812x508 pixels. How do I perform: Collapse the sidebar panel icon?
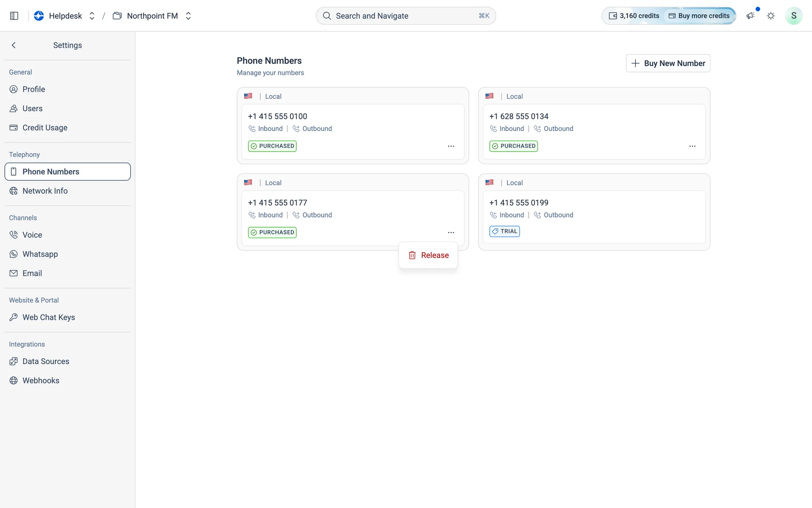coord(14,16)
